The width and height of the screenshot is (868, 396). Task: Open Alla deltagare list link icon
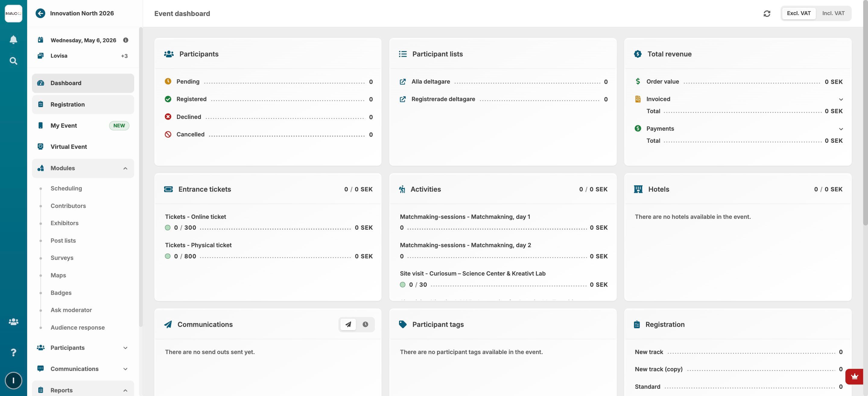click(x=402, y=81)
